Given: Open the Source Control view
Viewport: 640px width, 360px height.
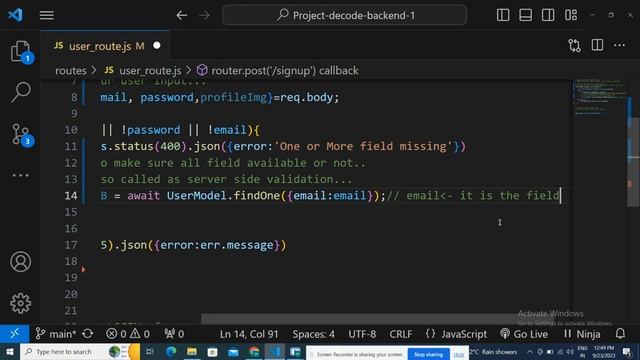Looking at the screenshot, I should [x=20, y=134].
